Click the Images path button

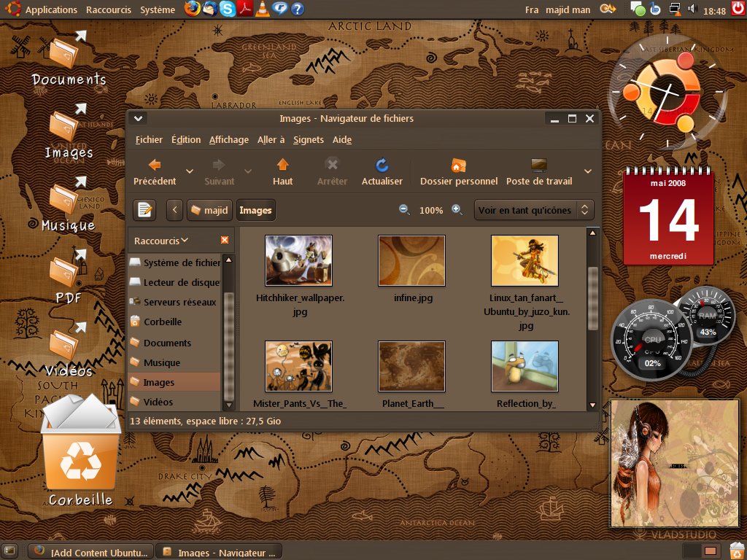256,210
